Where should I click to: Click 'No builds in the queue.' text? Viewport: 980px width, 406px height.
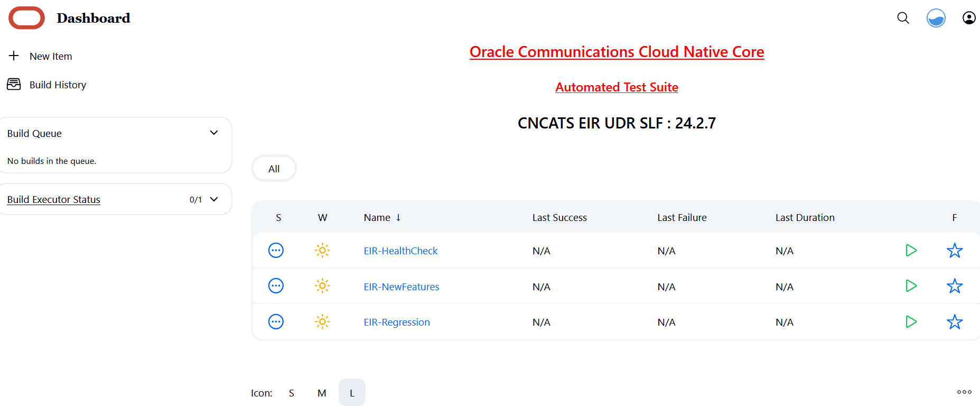[x=52, y=161]
